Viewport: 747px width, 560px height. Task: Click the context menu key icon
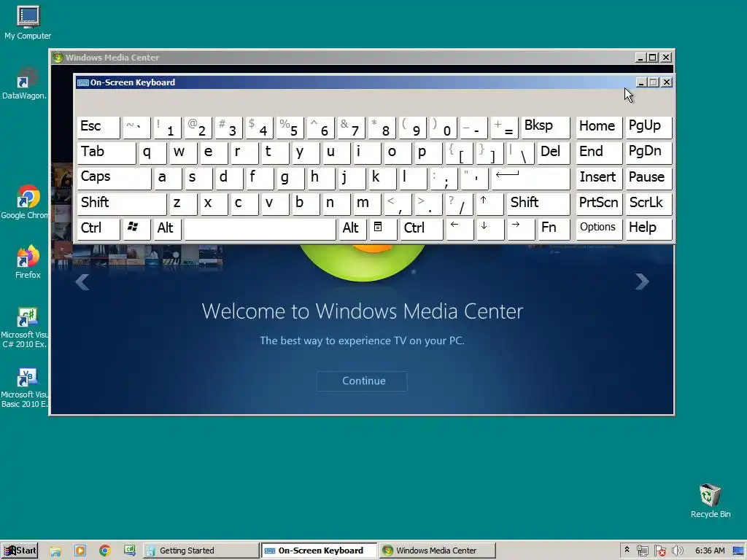click(x=383, y=229)
